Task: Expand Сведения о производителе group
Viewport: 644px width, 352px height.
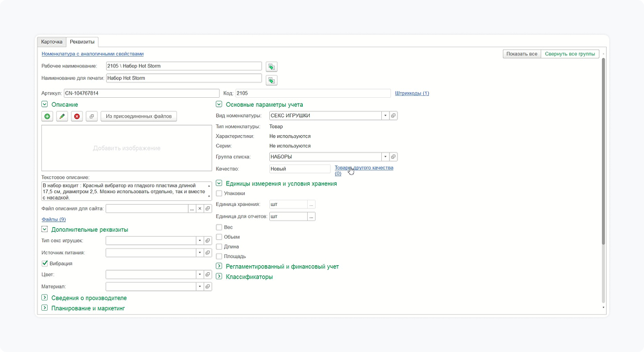Action: 44,297
